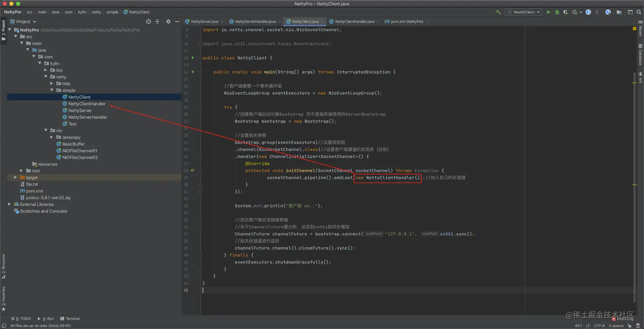This screenshot has width=644, height=329.
Task: Open the Terminal tool window
Action: (70, 318)
